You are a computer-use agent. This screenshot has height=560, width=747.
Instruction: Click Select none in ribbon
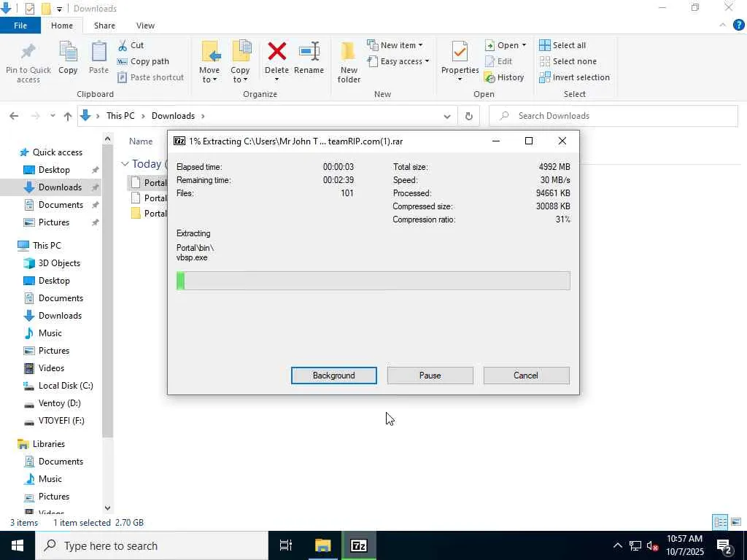click(568, 61)
